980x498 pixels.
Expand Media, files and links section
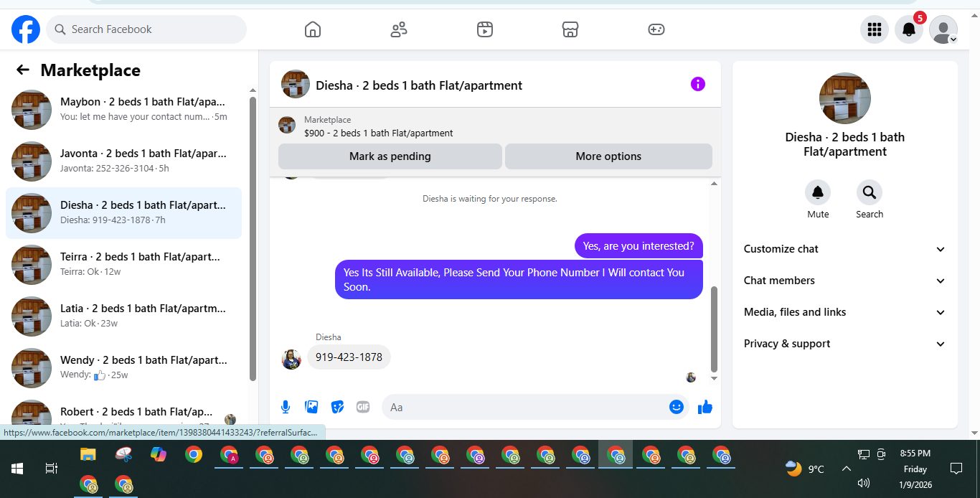845,312
